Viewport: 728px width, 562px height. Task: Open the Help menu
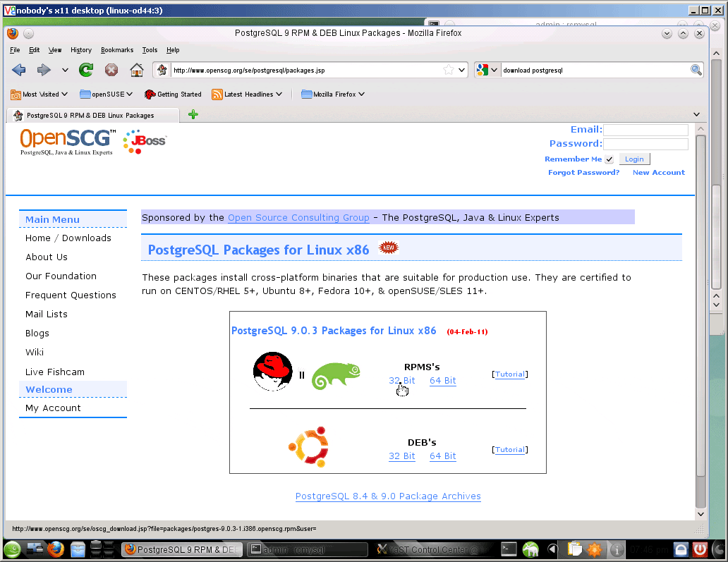[x=173, y=50]
